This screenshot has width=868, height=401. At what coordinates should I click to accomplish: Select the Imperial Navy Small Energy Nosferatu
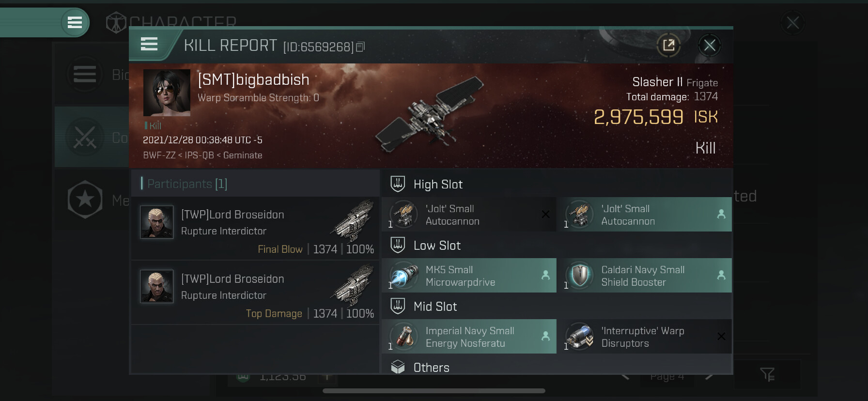(469, 337)
